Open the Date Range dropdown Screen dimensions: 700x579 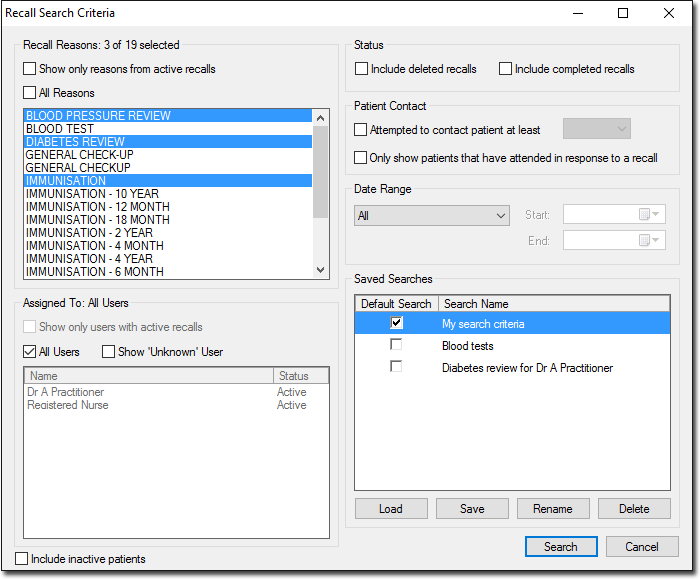(x=432, y=215)
